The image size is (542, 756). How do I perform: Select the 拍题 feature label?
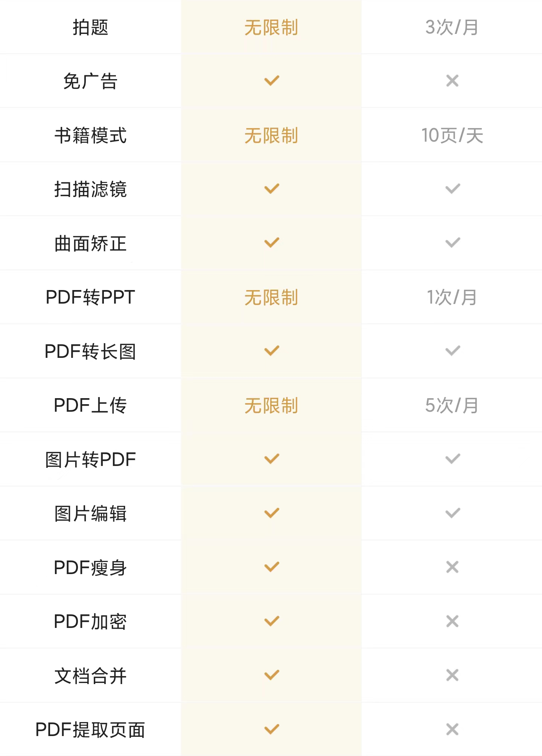coord(90,27)
